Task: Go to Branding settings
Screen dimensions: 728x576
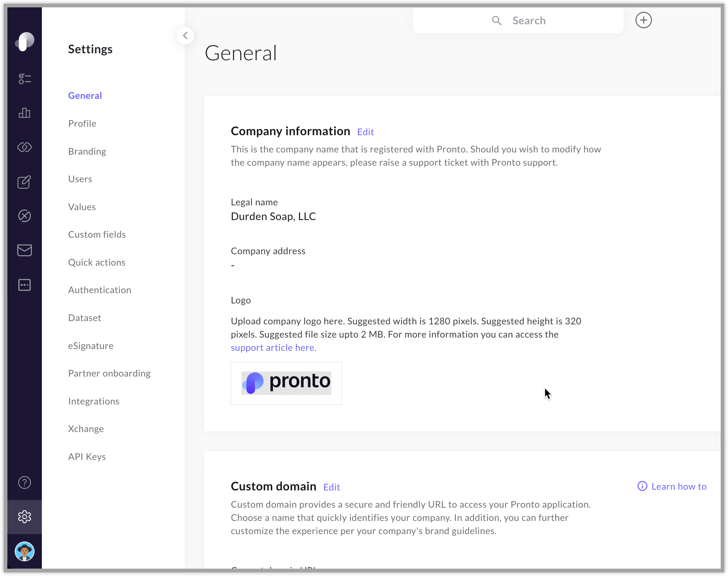Action: pos(87,151)
